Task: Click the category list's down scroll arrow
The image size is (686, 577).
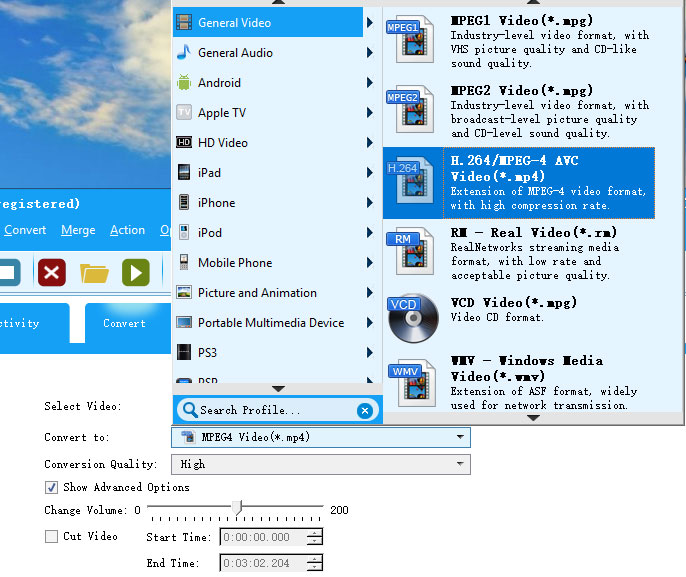Action: pyautogui.click(x=278, y=389)
